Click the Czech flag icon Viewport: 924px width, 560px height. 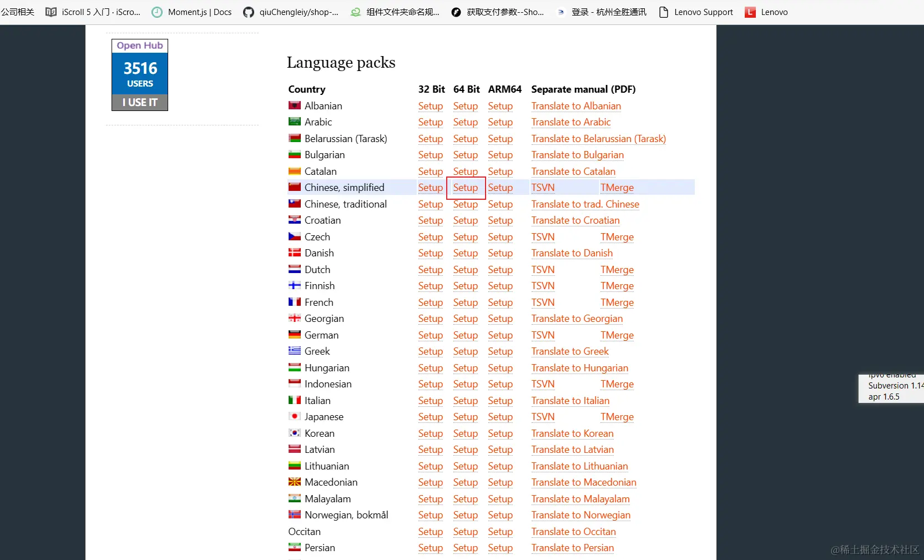[x=295, y=236]
